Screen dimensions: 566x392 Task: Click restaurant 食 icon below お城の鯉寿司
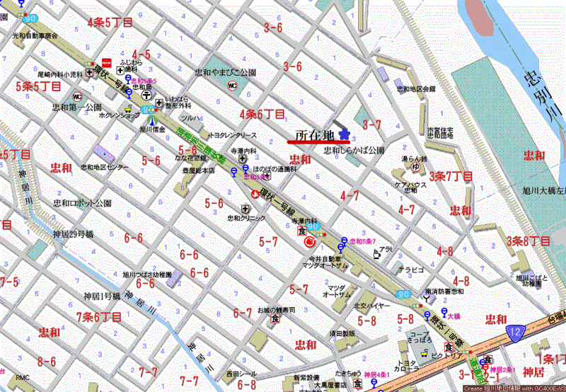coord(275,318)
